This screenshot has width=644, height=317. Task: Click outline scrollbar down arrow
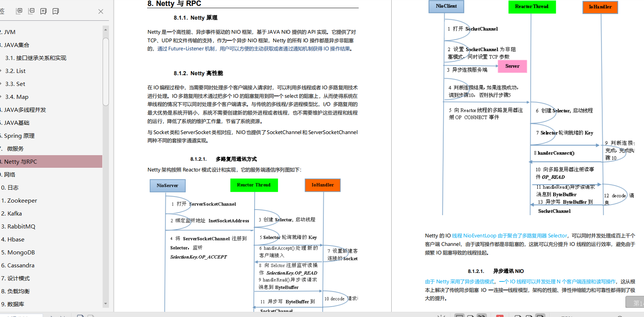pos(106,304)
